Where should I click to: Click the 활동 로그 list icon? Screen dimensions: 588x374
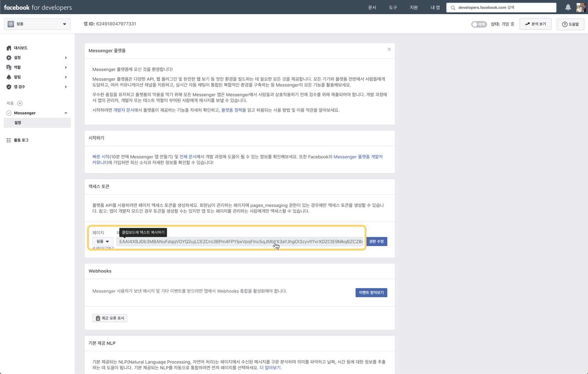pos(9,140)
